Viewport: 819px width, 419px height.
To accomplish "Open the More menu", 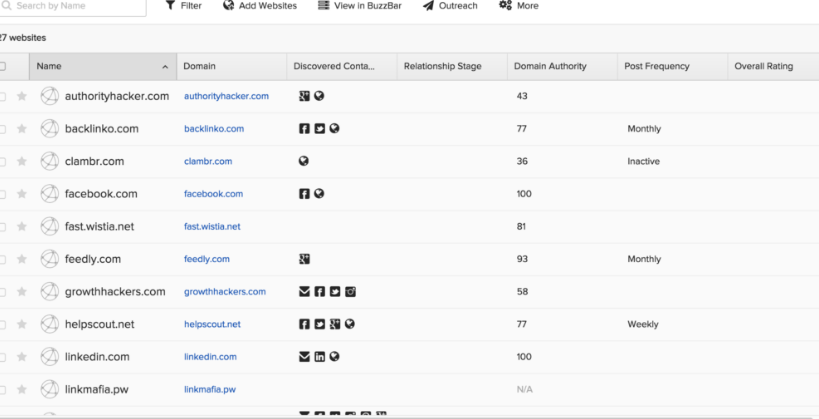I will click(518, 6).
